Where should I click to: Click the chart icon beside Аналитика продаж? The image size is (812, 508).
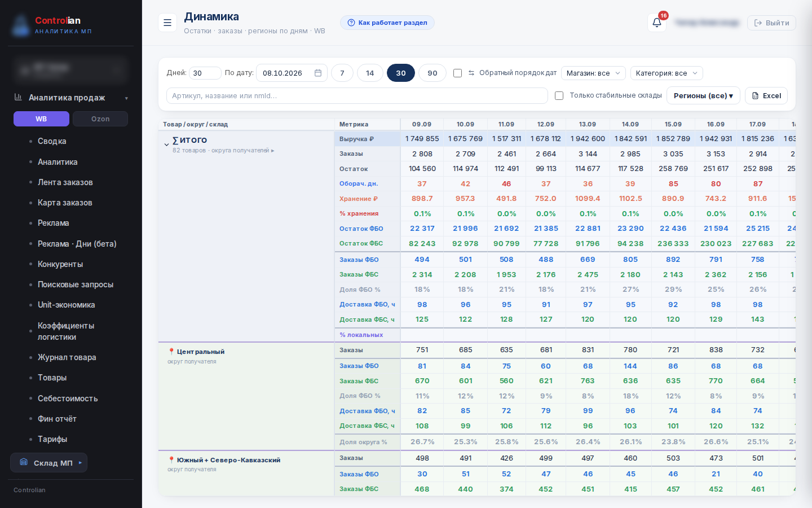click(18, 97)
